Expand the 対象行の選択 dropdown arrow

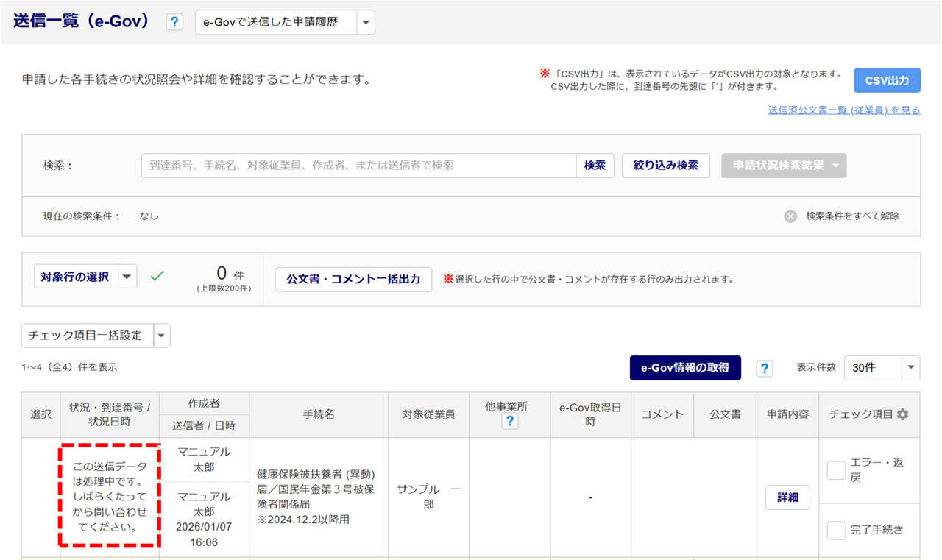coord(127,277)
